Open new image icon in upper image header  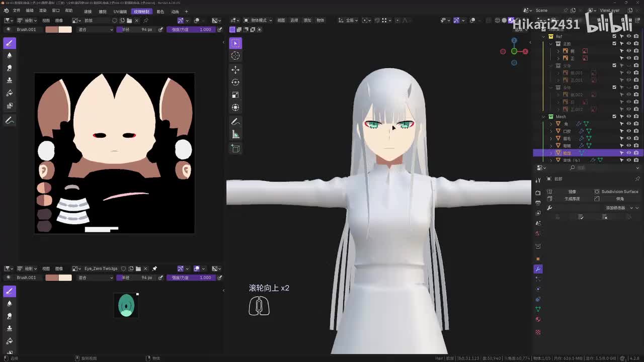point(122,21)
